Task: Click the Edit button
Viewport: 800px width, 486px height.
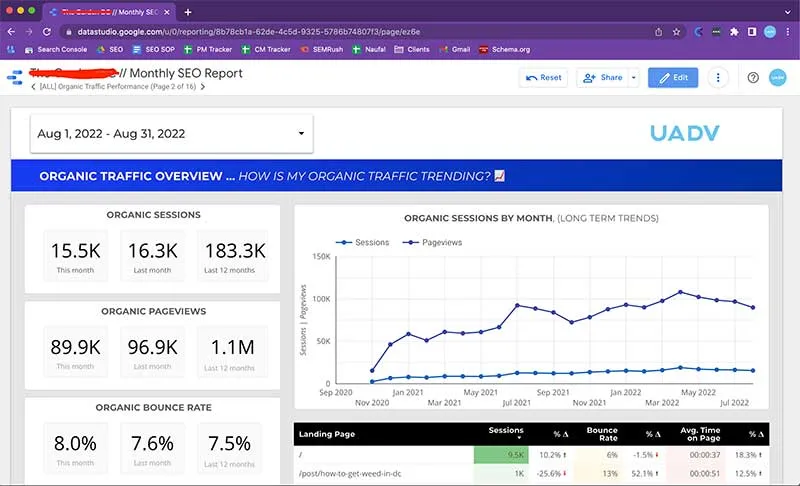Action: (x=673, y=77)
